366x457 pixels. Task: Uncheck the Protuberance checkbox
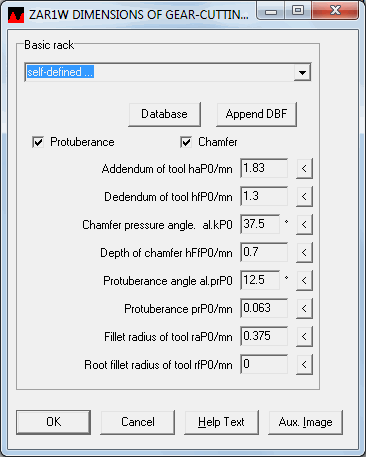[x=38, y=142]
